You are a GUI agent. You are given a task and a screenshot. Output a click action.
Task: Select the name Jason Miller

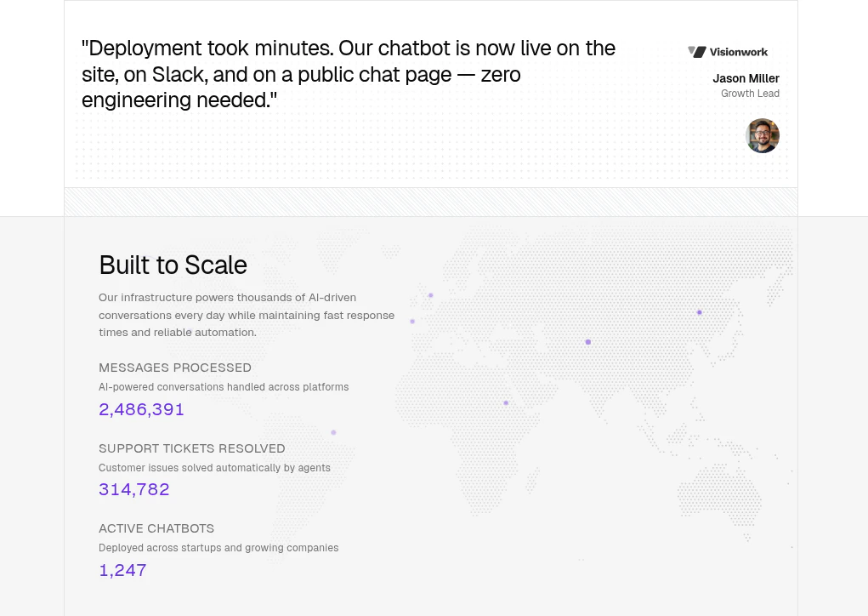click(746, 78)
